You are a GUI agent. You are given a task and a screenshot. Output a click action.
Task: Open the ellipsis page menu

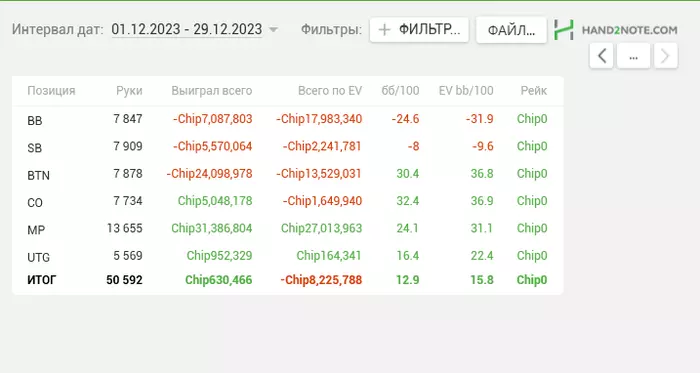tap(633, 56)
